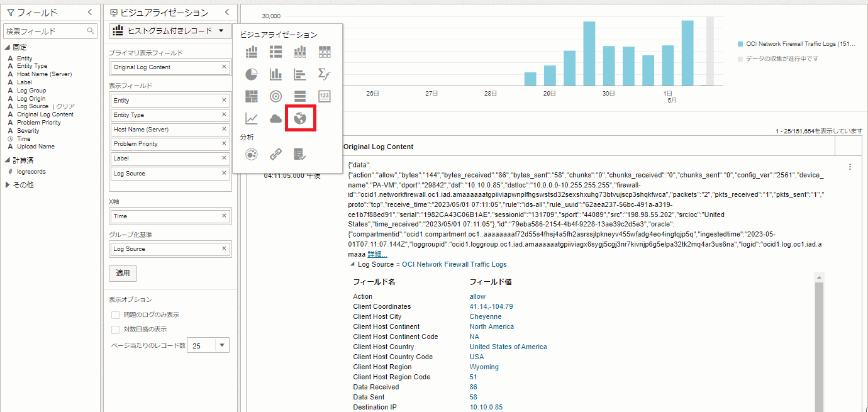Image resolution: width=868 pixels, height=412 pixels.
Task: Pick the line chart visualization
Action: click(252, 118)
